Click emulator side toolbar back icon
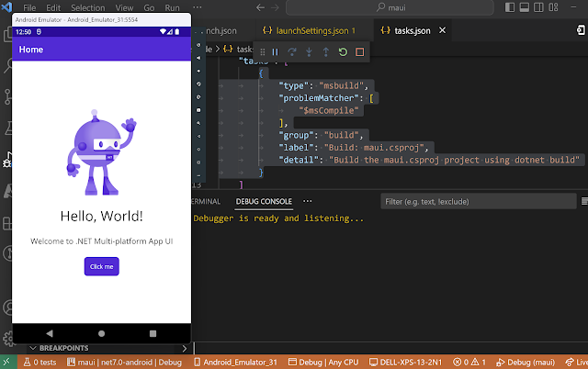The image size is (588, 369). pyautogui.click(x=198, y=137)
